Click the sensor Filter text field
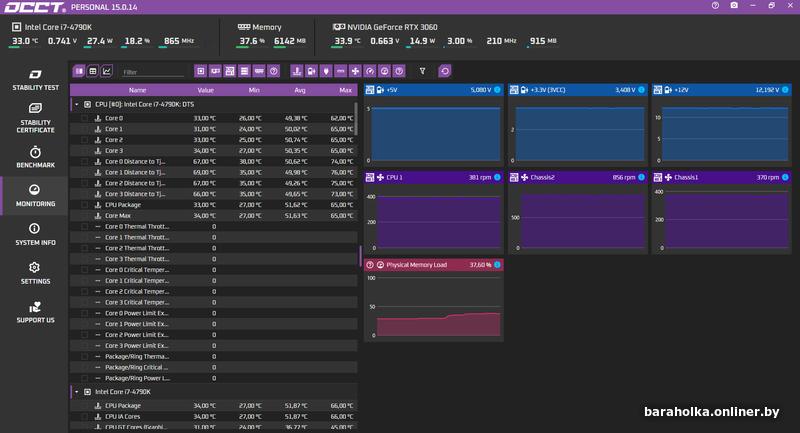This screenshot has width=800, height=433. [x=153, y=72]
